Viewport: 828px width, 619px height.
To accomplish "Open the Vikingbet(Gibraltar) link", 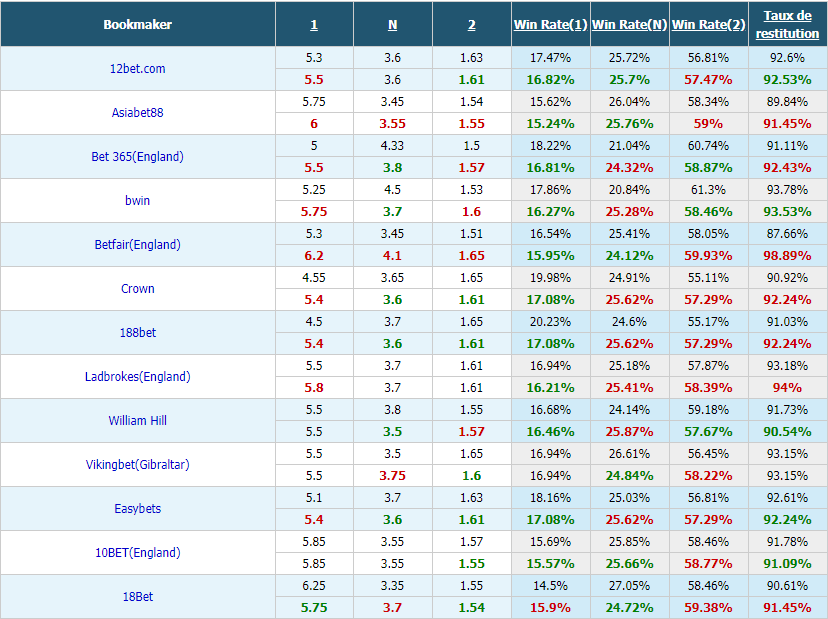I will [137, 464].
